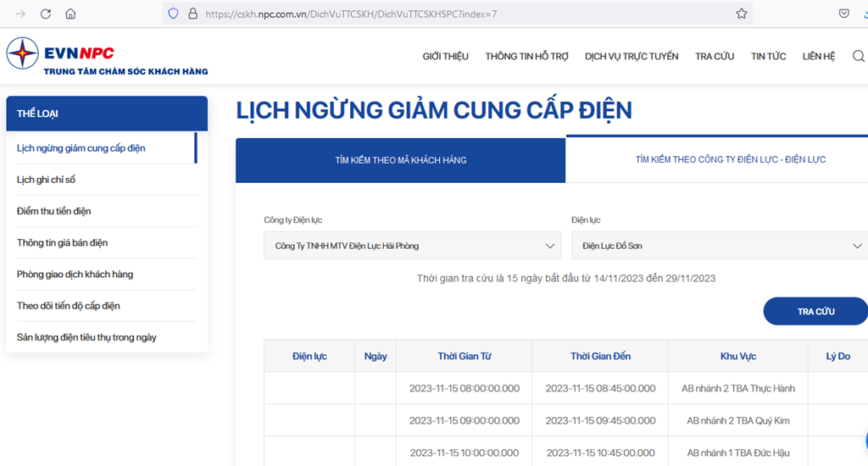Click the Thời Gian Từ column header

[465, 356]
